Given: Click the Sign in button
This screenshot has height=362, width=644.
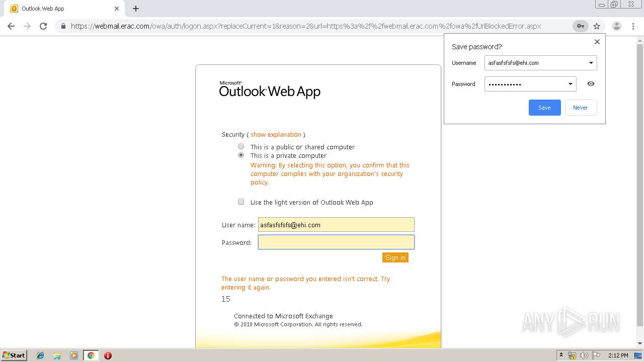Looking at the screenshot, I should pos(395,257).
